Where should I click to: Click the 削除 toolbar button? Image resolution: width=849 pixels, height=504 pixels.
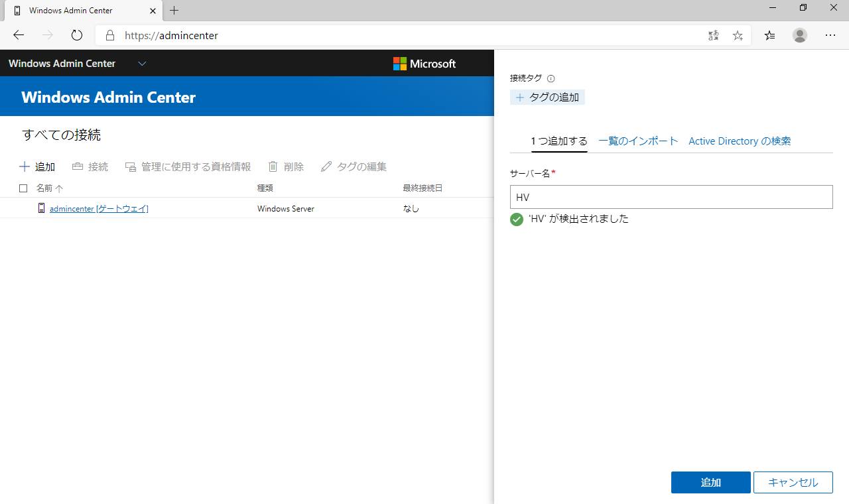tap(286, 167)
